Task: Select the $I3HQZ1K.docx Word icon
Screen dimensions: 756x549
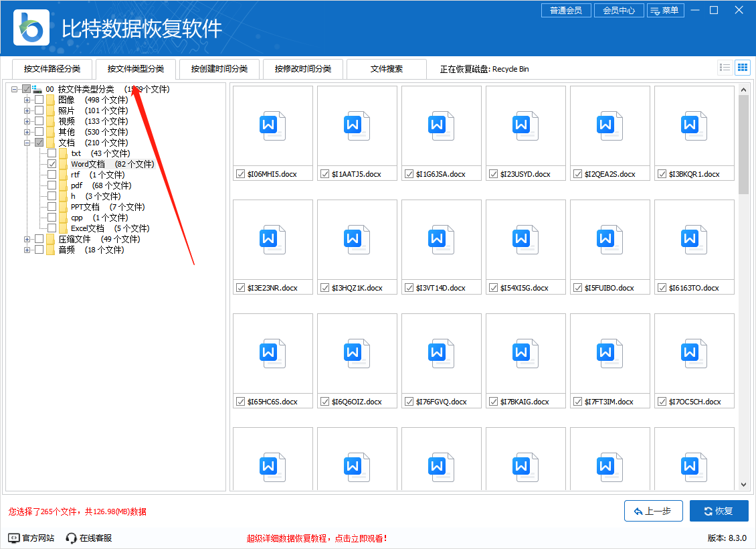Action: (357, 240)
